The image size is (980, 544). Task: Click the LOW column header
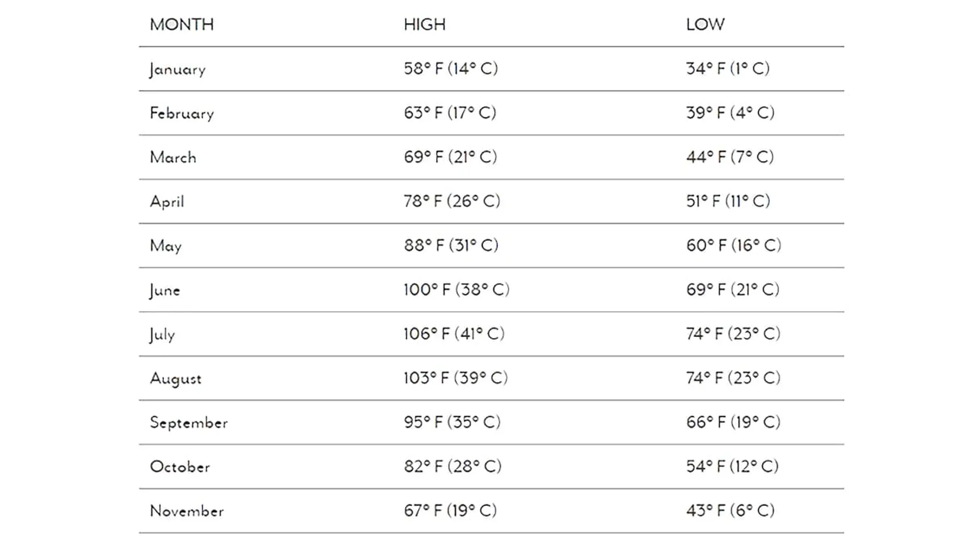coord(705,24)
